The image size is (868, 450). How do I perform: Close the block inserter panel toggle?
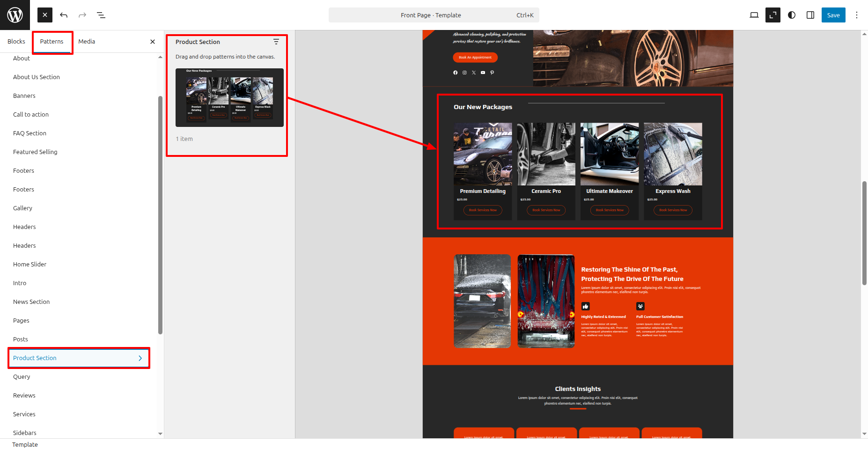click(45, 15)
